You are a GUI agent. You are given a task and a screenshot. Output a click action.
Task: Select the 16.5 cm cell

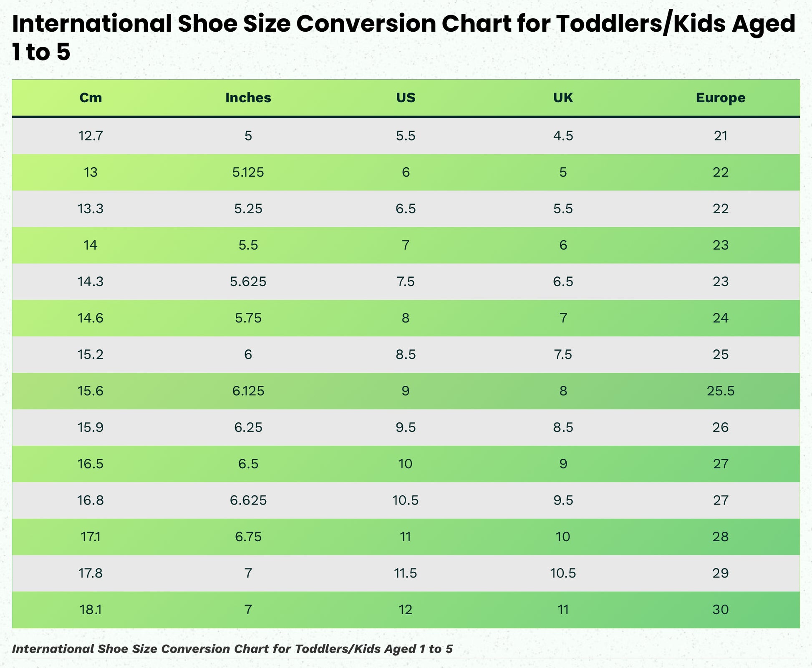point(91,464)
